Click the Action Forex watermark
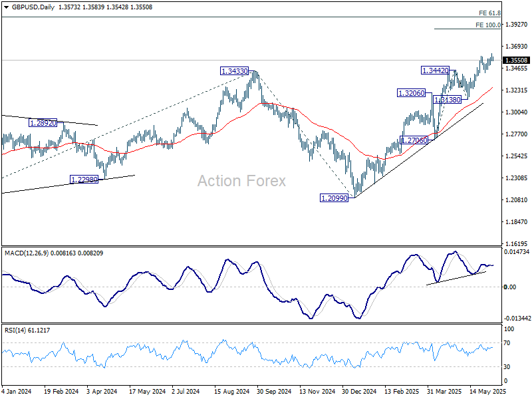 pyautogui.click(x=241, y=181)
